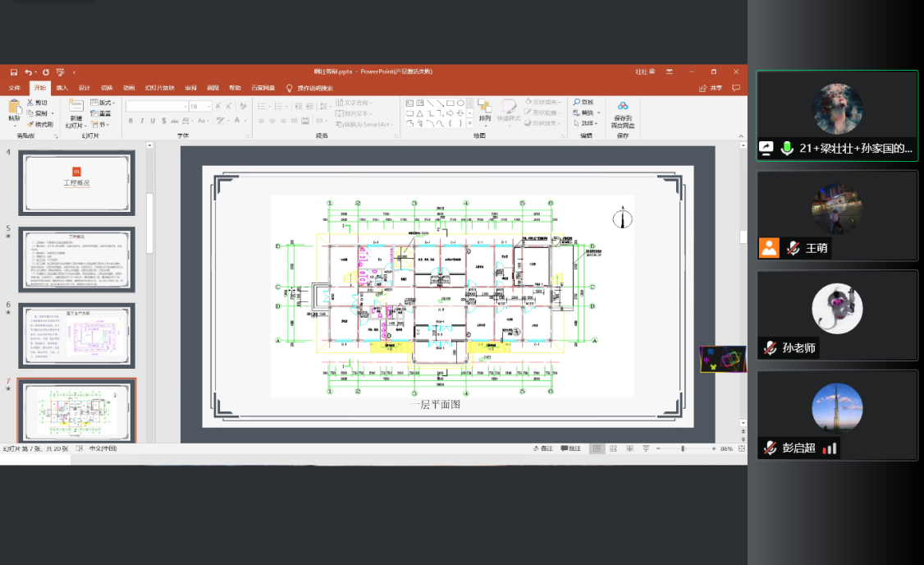Pick the oval shape in shapes gallery

click(460, 103)
